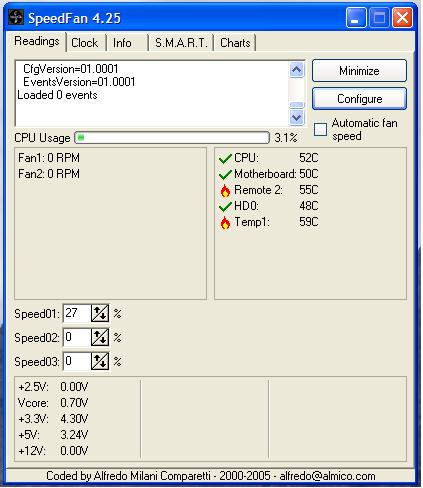Click the SpeedFan fan icon in title bar
This screenshot has height=488, width=423.
(16, 17)
